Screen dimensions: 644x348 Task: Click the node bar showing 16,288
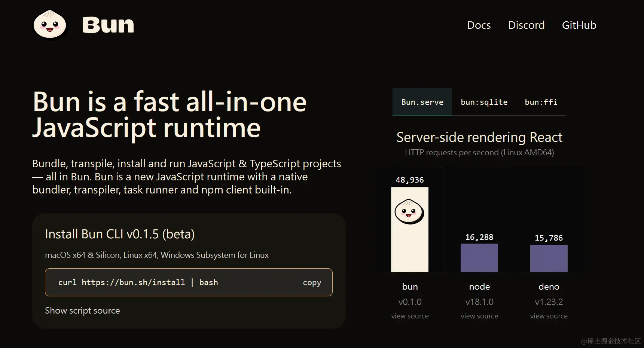click(479, 258)
